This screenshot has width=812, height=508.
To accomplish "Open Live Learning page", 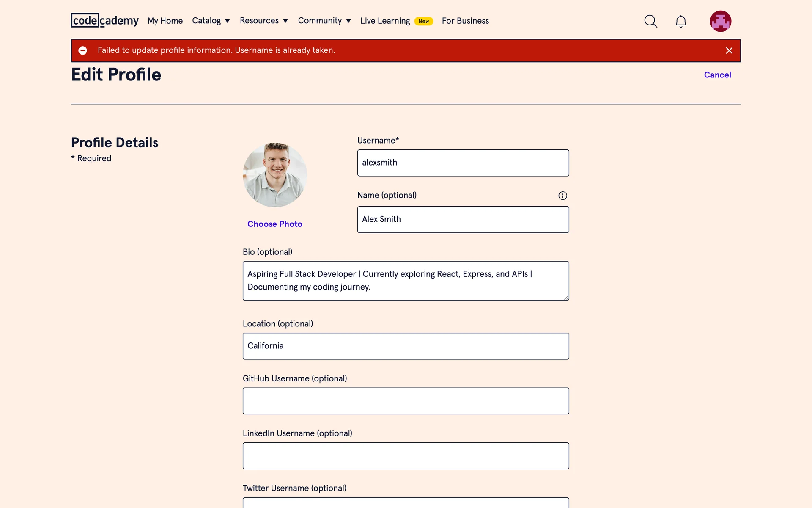I will click(385, 21).
